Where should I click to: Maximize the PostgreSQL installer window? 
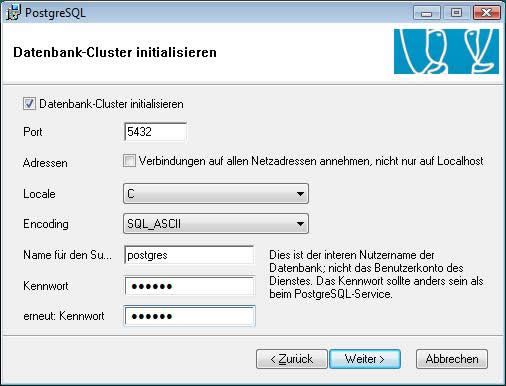click(x=456, y=13)
